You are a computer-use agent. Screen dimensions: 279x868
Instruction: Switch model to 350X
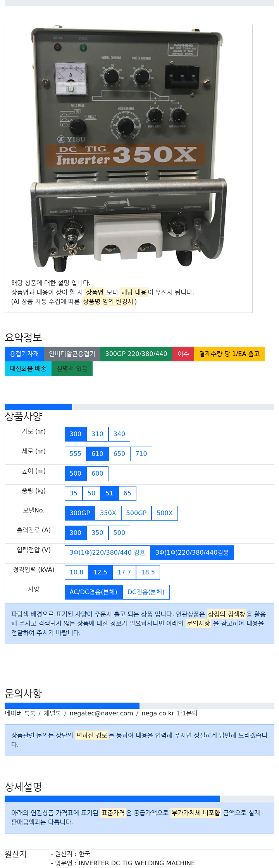pyautogui.click(x=108, y=513)
